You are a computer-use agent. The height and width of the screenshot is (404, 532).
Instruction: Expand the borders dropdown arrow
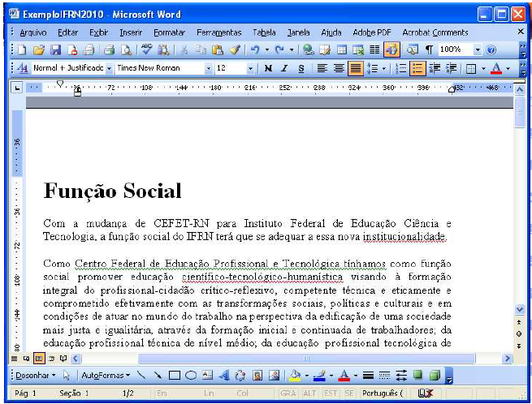(483, 69)
